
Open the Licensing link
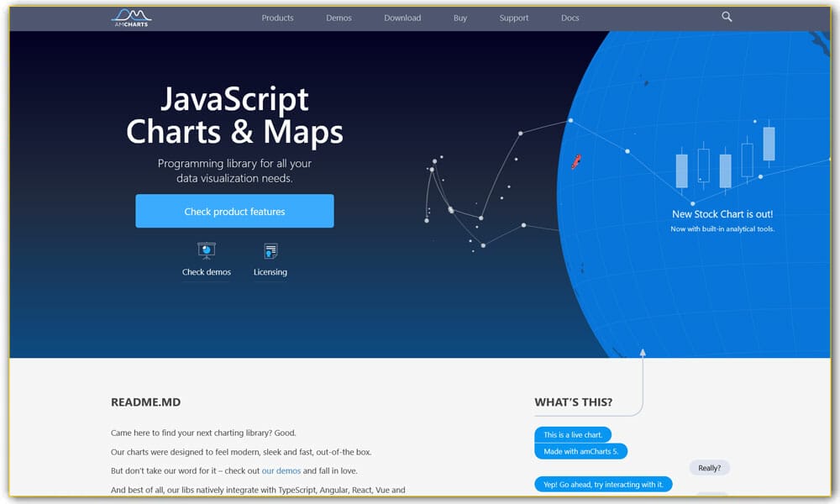pyautogui.click(x=270, y=272)
